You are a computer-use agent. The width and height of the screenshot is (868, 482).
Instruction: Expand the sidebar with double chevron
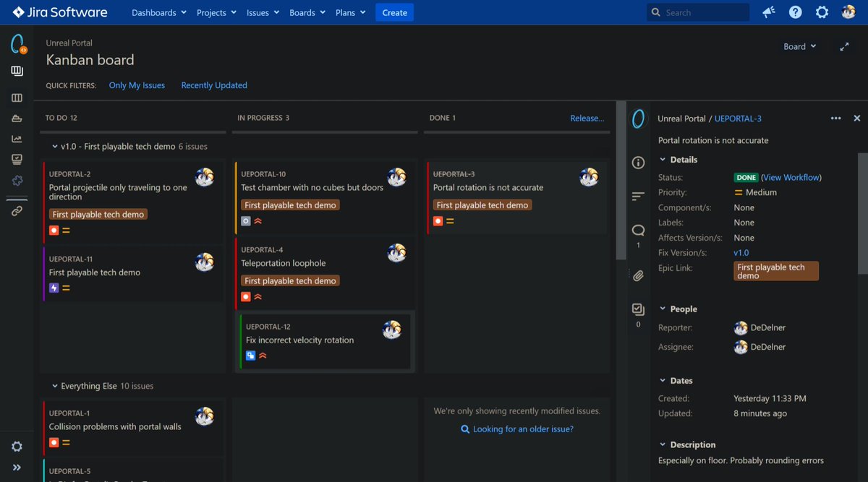click(x=17, y=468)
